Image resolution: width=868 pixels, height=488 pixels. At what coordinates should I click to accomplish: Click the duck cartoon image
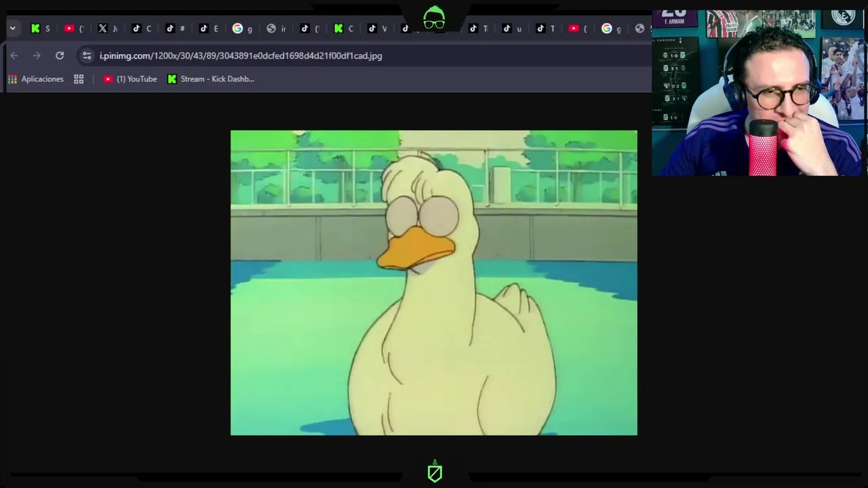click(434, 283)
